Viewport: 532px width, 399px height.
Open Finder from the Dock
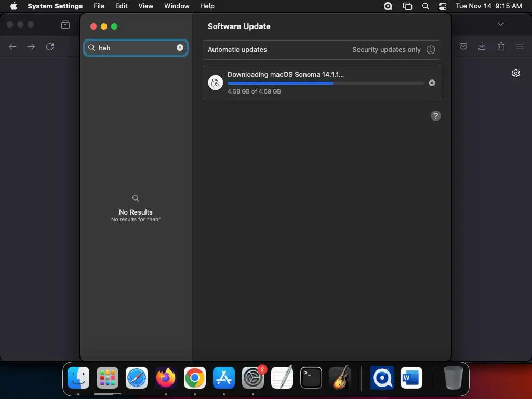(78, 377)
